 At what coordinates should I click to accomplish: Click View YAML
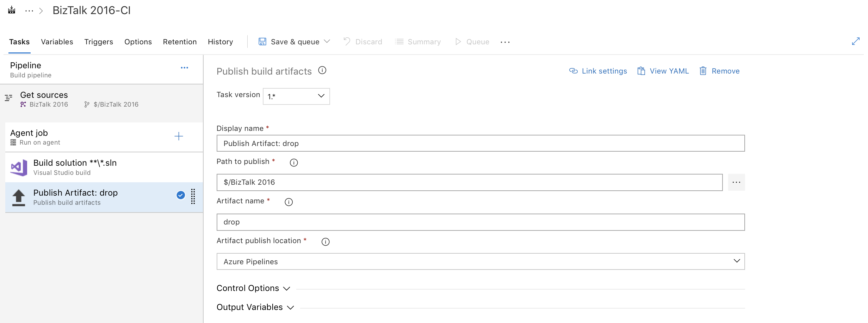[x=663, y=71]
